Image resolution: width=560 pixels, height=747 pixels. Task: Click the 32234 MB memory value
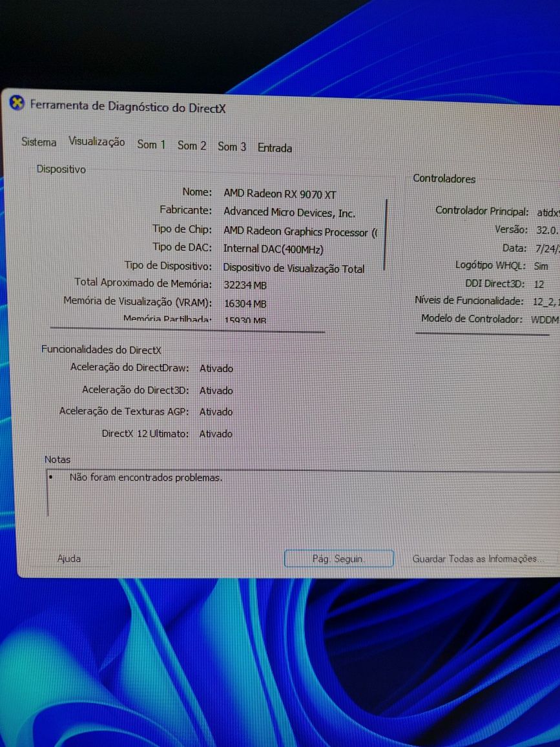tap(245, 286)
